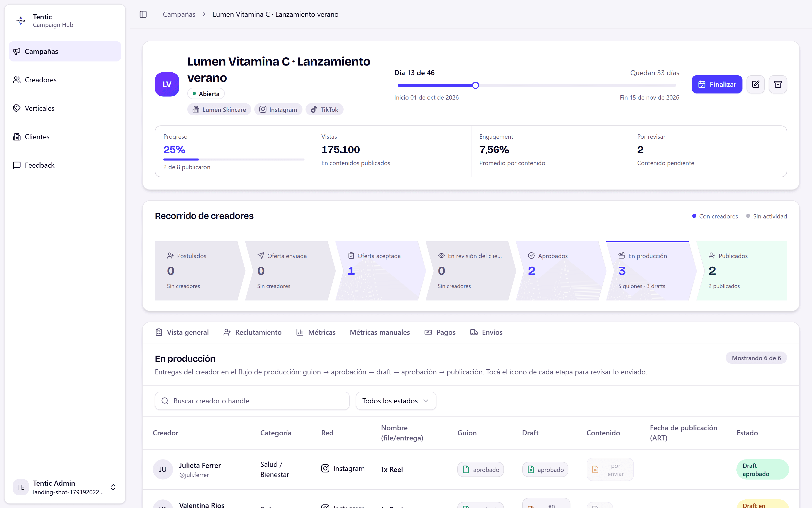Screen dimensions: 812x508
Task: Click the Tentic logo icon
Action: click(21, 21)
